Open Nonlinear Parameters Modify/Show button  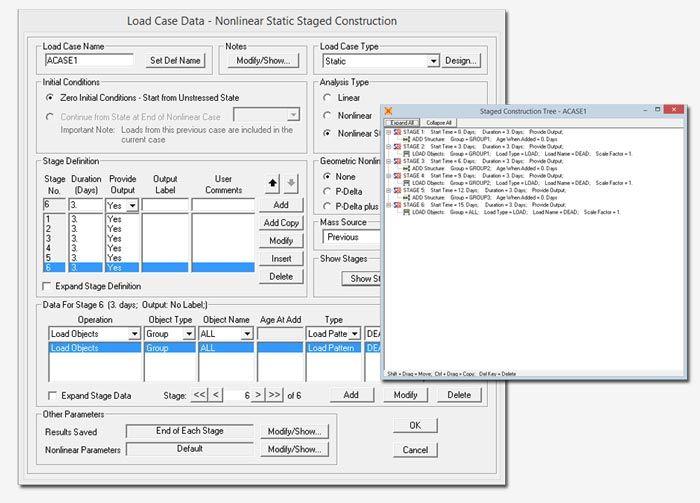(294, 449)
